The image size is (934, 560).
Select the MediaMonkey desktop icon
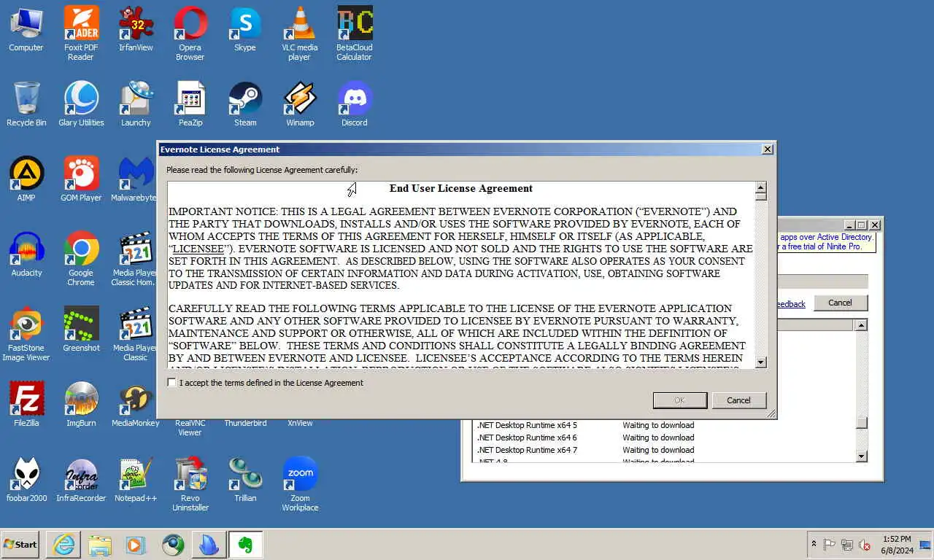(x=136, y=405)
